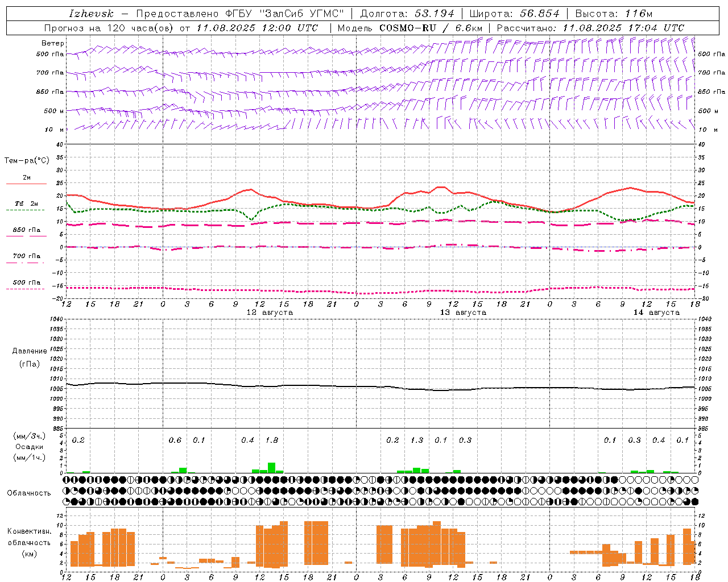Click the Ветер wind section label
Image resolution: width=728 pixels, height=582 pixels.
[x=53, y=43]
